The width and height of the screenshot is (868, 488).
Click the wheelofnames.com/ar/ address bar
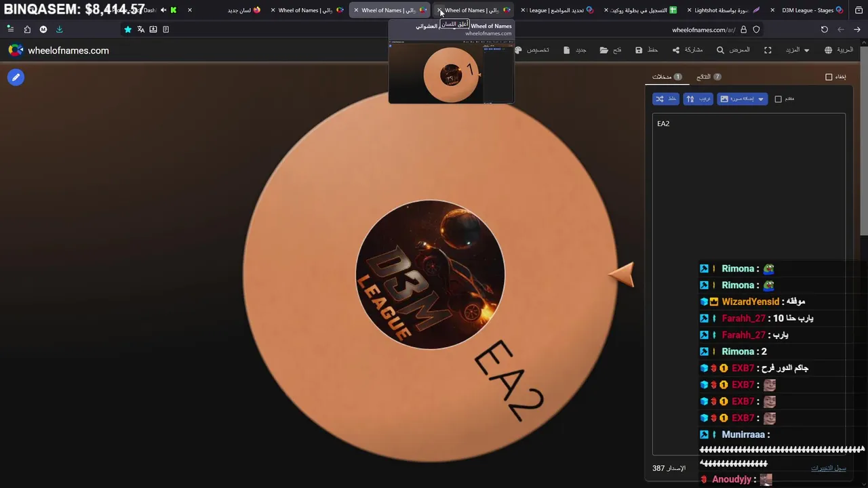click(703, 30)
